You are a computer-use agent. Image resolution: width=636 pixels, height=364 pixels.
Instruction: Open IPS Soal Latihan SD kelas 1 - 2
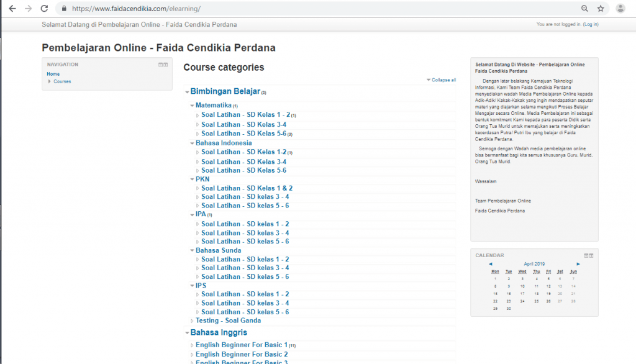(245, 294)
